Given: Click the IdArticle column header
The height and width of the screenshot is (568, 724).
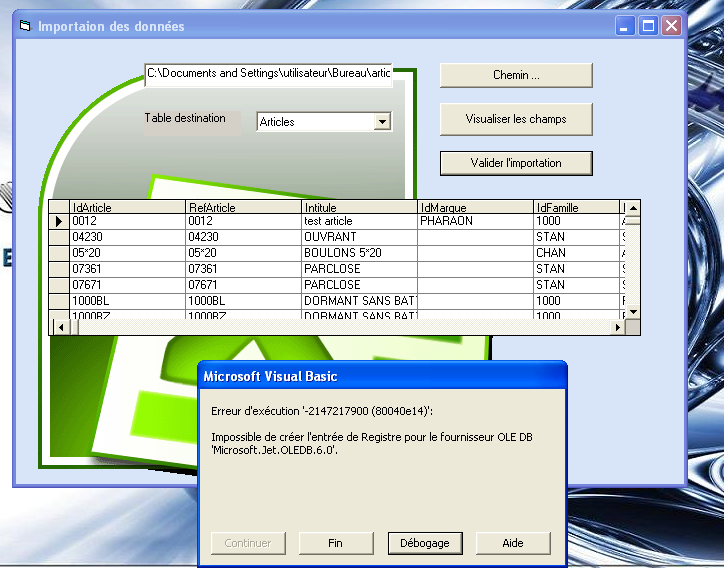Looking at the screenshot, I should (127, 207).
